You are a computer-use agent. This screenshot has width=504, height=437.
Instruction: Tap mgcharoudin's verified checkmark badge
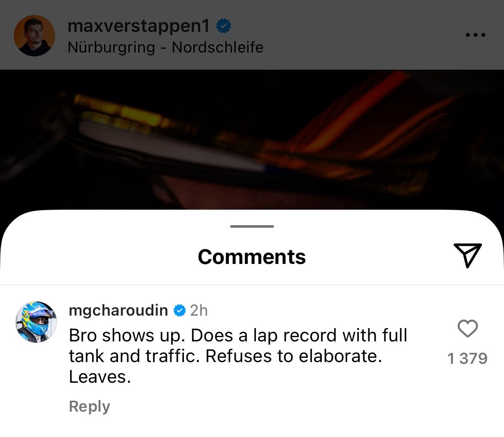[179, 311]
